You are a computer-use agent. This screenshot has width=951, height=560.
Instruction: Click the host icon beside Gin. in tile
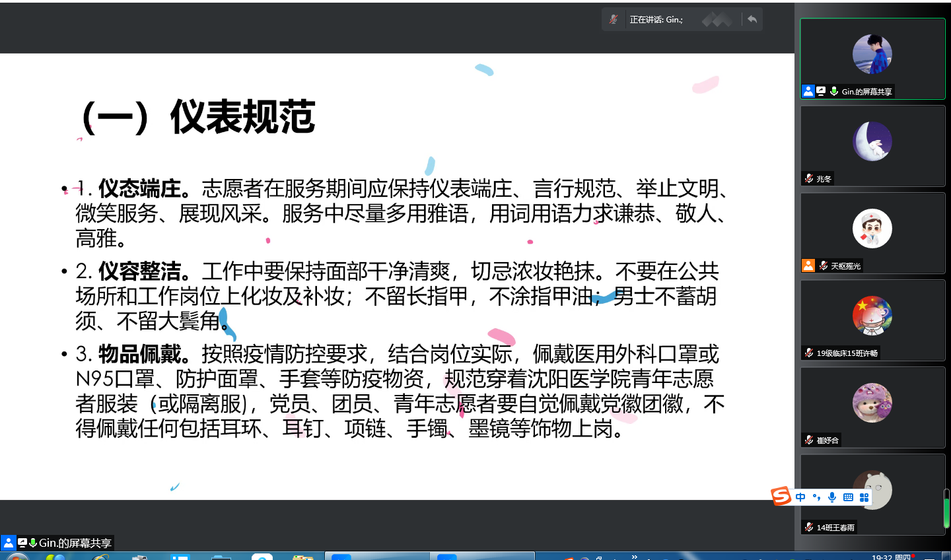808,92
